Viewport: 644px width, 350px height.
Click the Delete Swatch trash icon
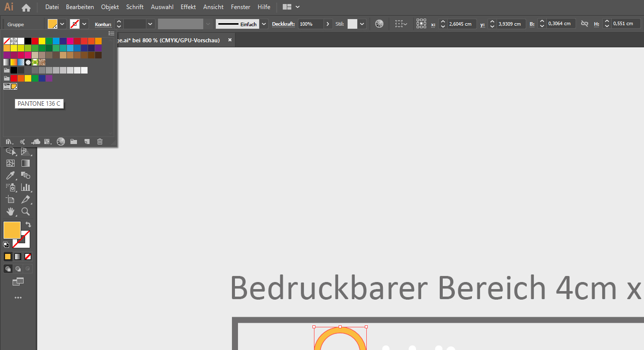click(x=100, y=142)
